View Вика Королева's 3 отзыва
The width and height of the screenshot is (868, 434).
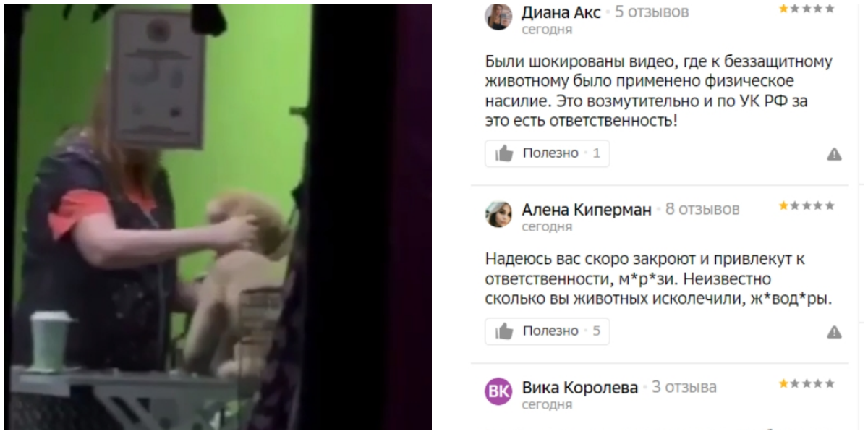pos(684,388)
